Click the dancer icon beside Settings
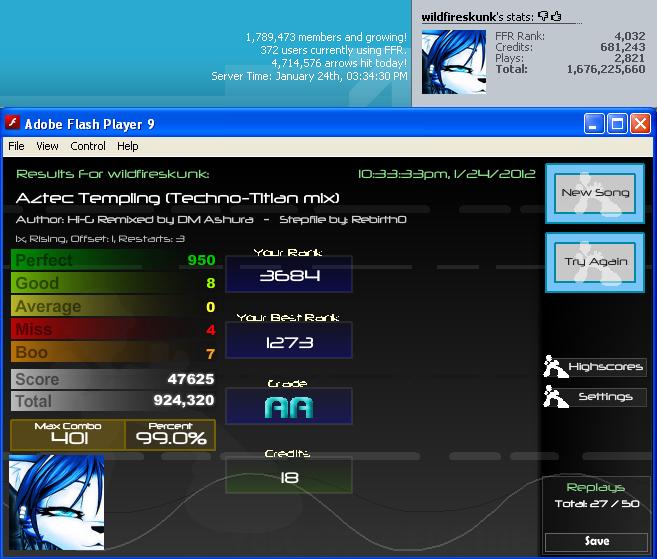 coord(555,396)
